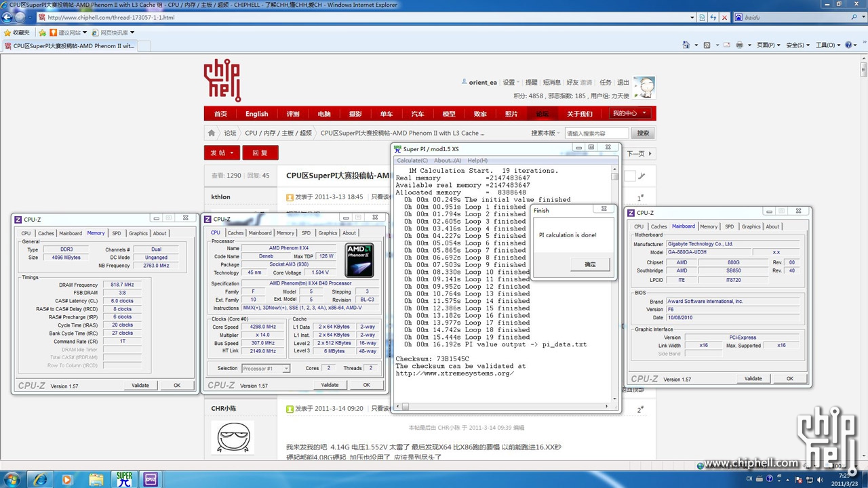Click the CPU-Z taskbar icon
Viewport: 868px width, 488px height.
[x=151, y=479]
